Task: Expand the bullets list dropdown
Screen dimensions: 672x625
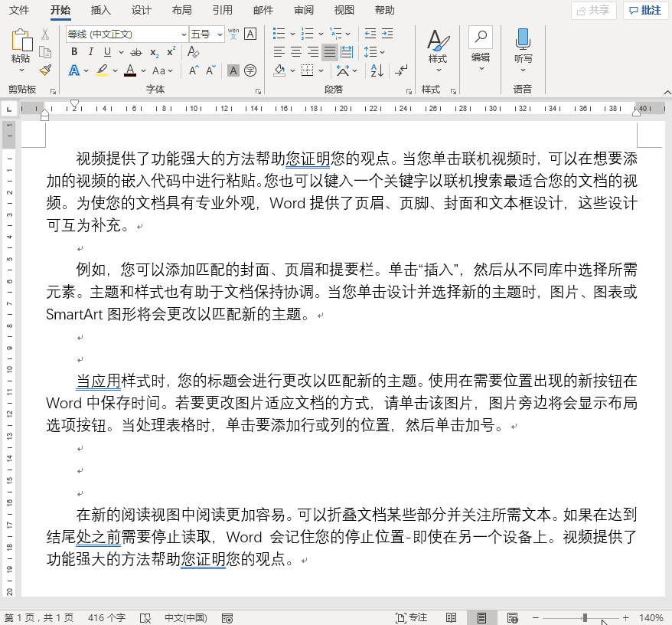Action: click(x=292, y=34)
